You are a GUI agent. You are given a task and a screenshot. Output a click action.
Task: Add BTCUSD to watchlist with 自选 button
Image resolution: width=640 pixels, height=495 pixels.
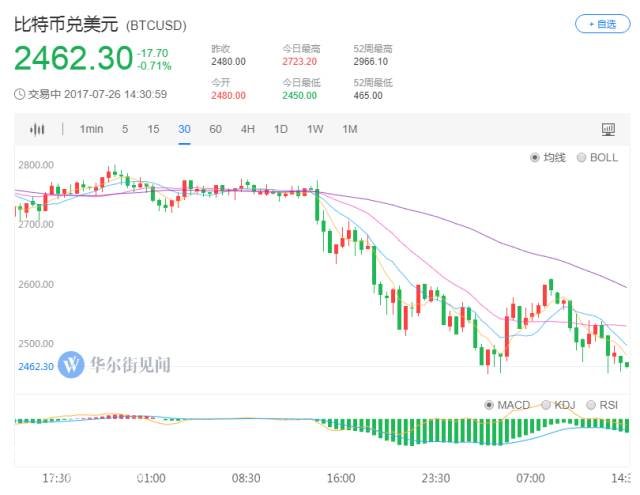click(603, 24)
